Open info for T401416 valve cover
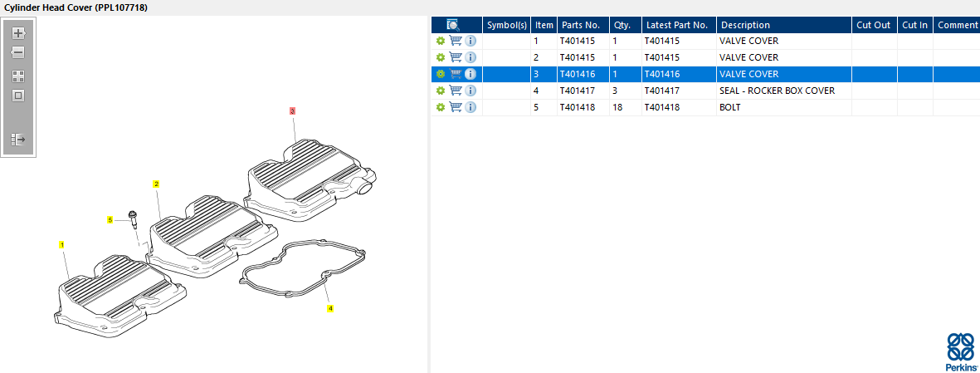The height and width of the screenshot is (373, 980). click(470, 74)
